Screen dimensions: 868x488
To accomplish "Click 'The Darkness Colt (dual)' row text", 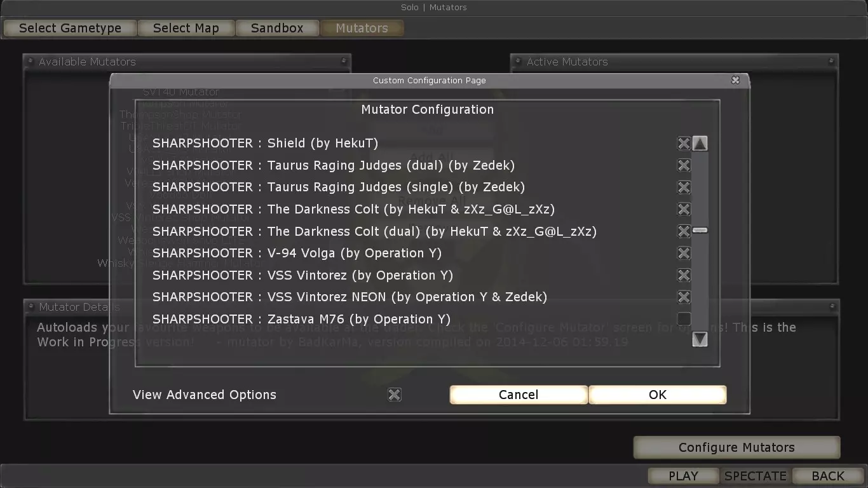I will click(374, 231).
